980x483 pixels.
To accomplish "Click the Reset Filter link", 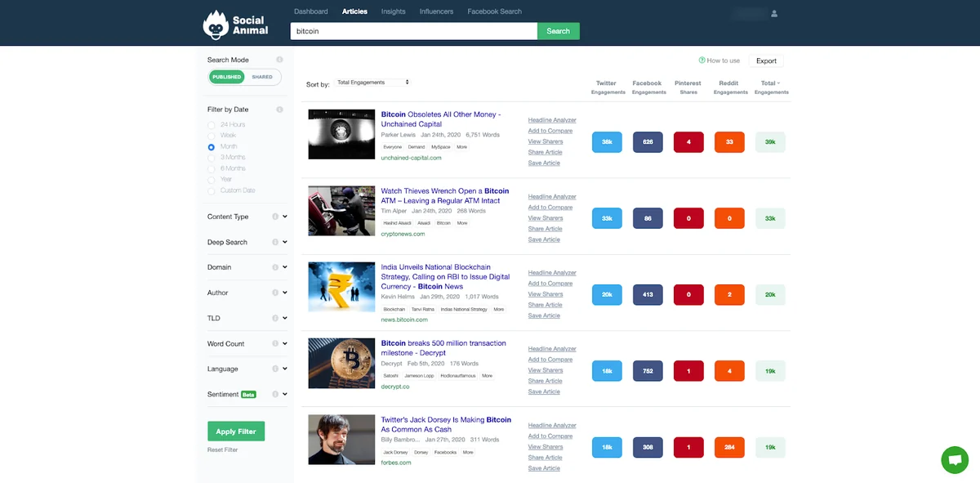I will (223, 449).
